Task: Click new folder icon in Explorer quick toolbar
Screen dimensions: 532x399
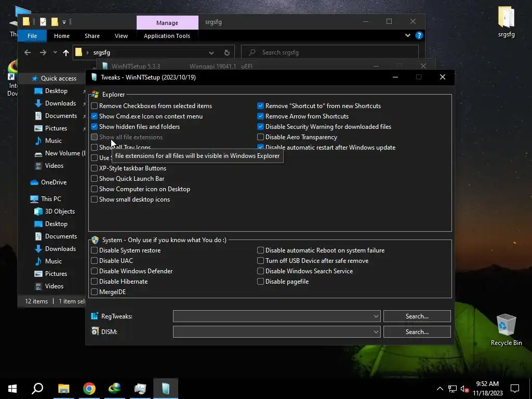Action: click(54, 22)
